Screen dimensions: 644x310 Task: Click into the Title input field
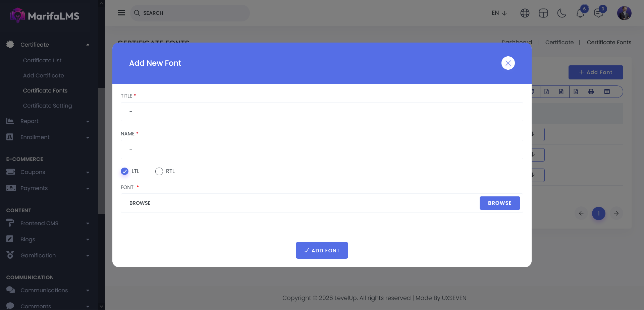pos(322,112)
